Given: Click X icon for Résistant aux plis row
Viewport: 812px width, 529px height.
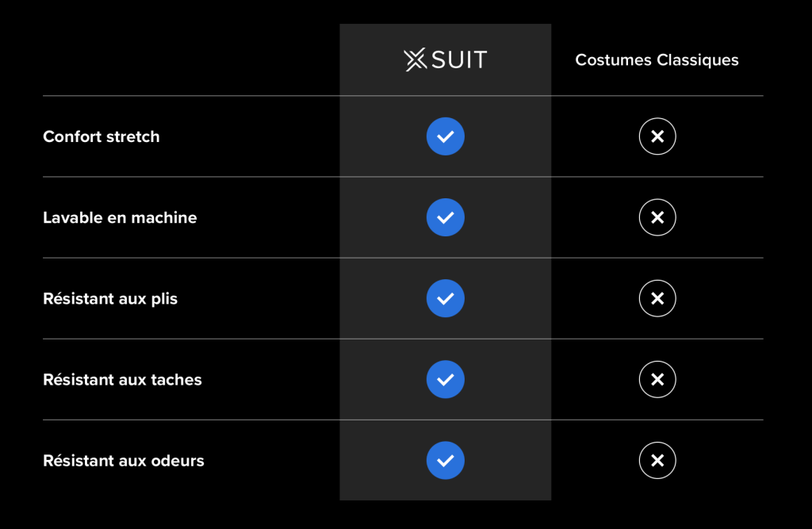Looking at the screenshot, I should [657, 298].
